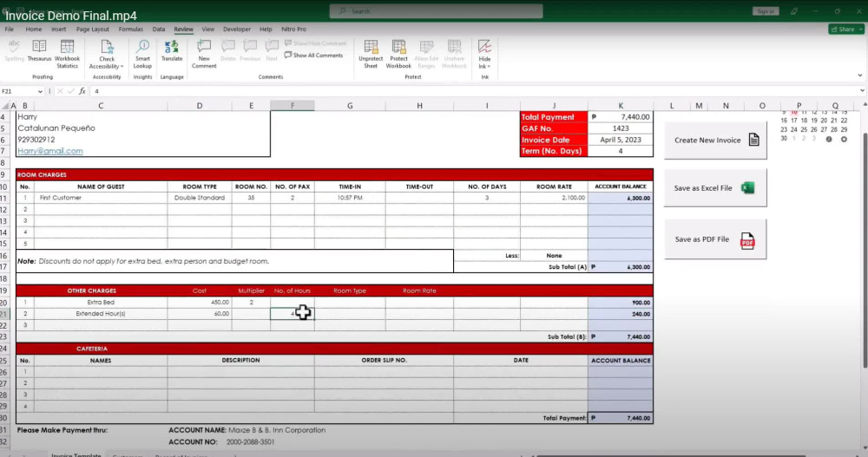868x457 pixels.
Task: Switch to the Home tab
Action: (33, 29)
